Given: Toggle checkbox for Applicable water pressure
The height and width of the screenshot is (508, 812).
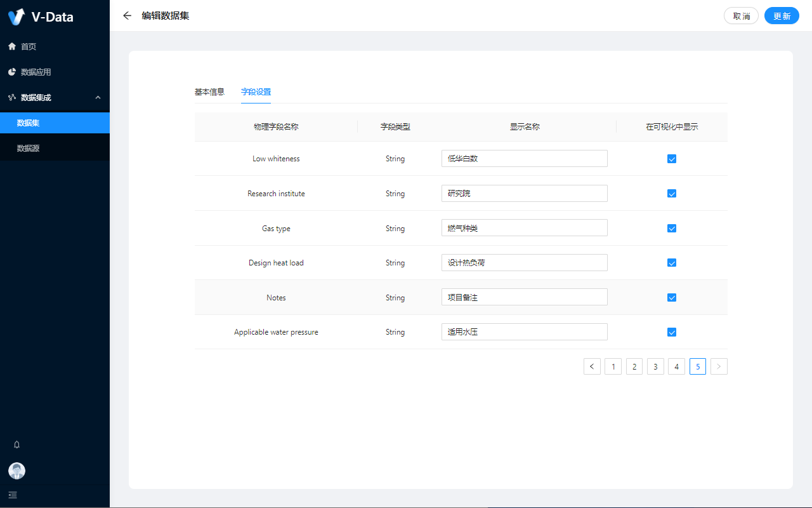Looking at the screenshot, I should click(x=672, y=332).
